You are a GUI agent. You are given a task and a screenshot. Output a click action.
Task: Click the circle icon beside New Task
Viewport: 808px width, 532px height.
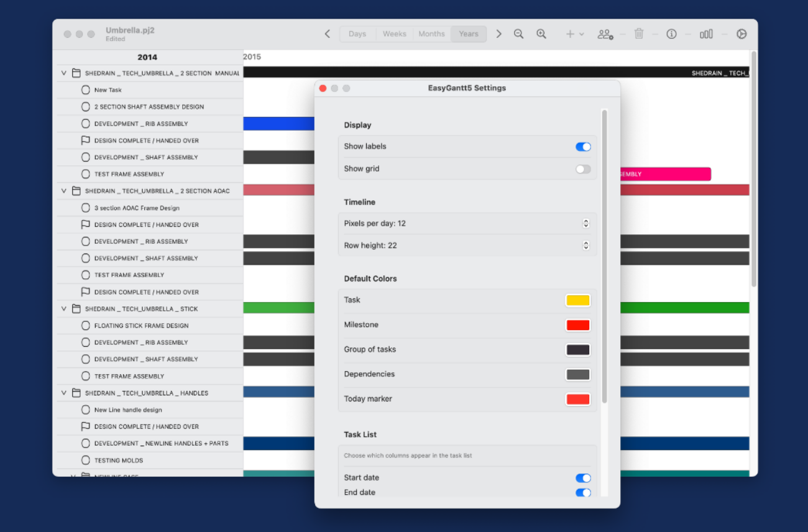coord(86,90)
